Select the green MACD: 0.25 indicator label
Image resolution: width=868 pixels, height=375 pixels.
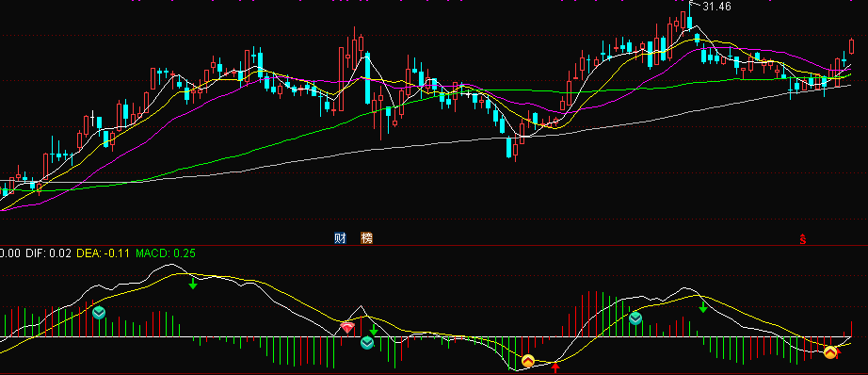tap(166, 253)
